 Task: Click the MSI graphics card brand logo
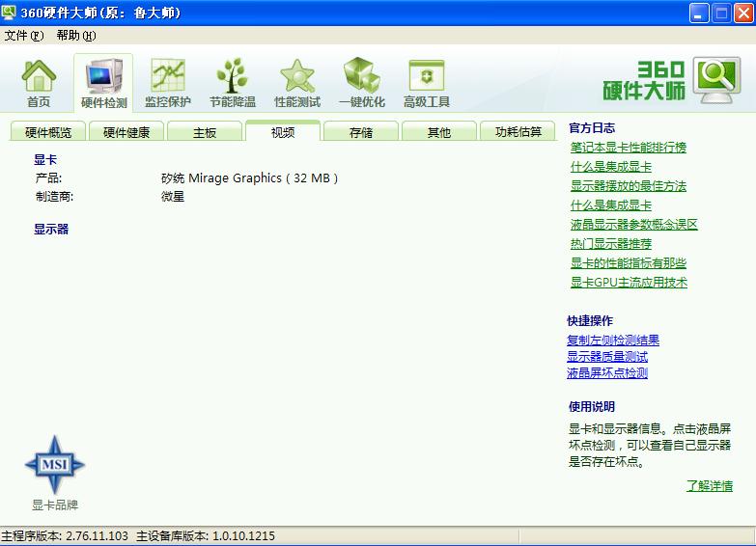tap(55, 466)
